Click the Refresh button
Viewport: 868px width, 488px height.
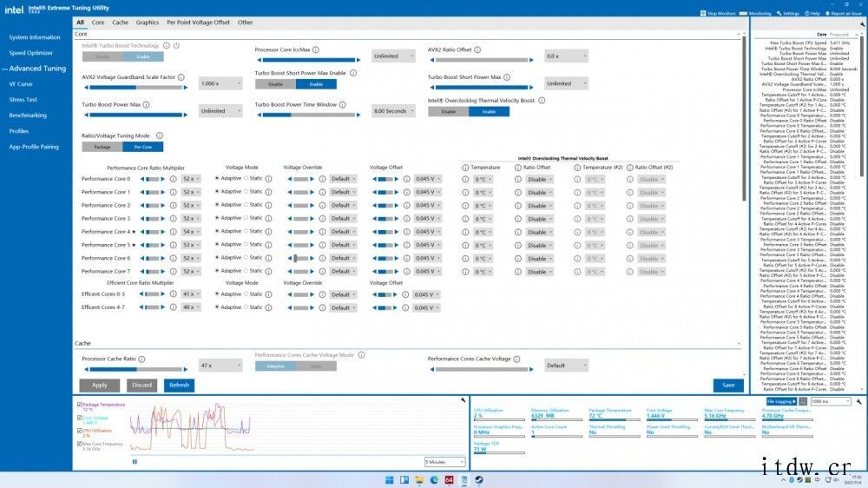pos(179,386)
